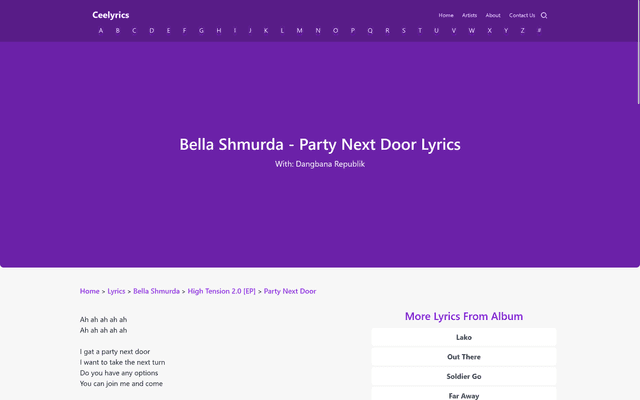Open the Lako lyrics button
Screen dimensions: 640x400
[x=464, y=337]
